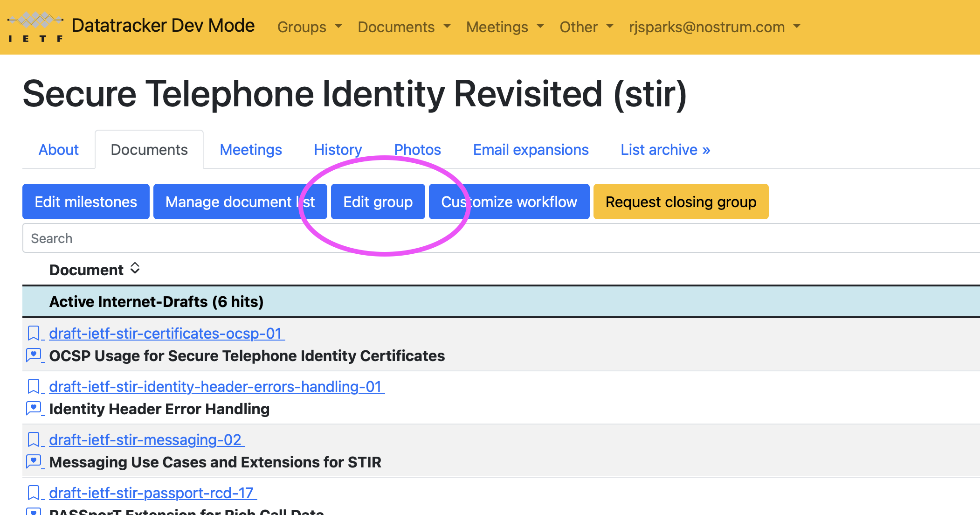Viewport: 980px width, 515px height.
Task: Open the review icon beside the OCSP Usage title
Action: coord(34,355)
